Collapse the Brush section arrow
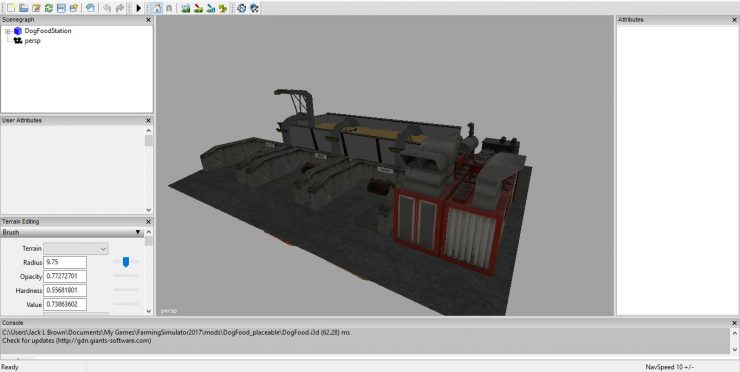The image size is (740, 372). pyautogui.click(x=138, y=232)
